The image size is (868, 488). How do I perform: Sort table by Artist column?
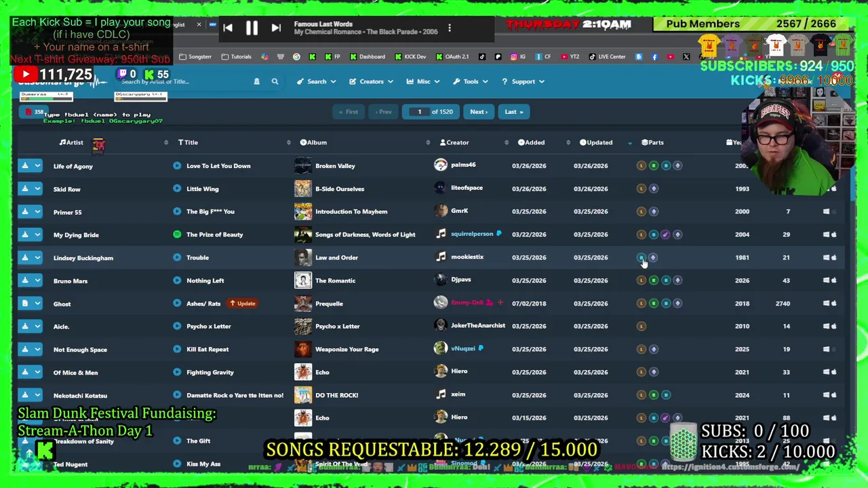point(71,142)
